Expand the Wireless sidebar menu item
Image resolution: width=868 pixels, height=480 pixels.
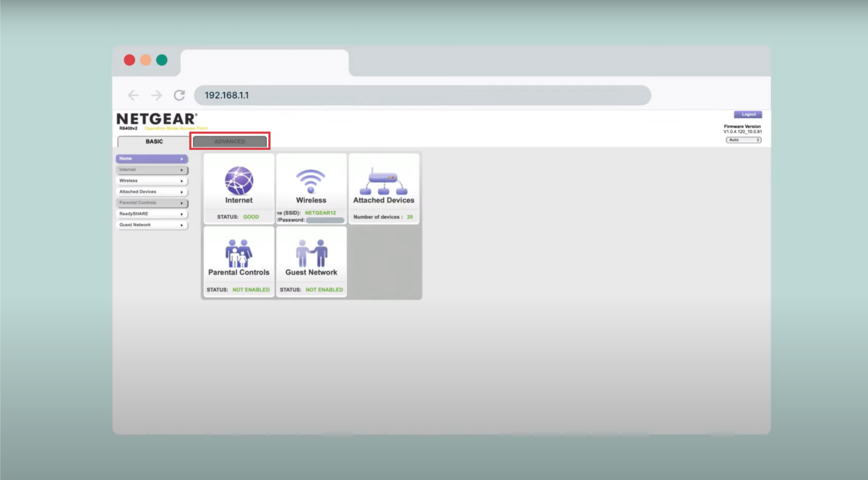tap(151, 181)
